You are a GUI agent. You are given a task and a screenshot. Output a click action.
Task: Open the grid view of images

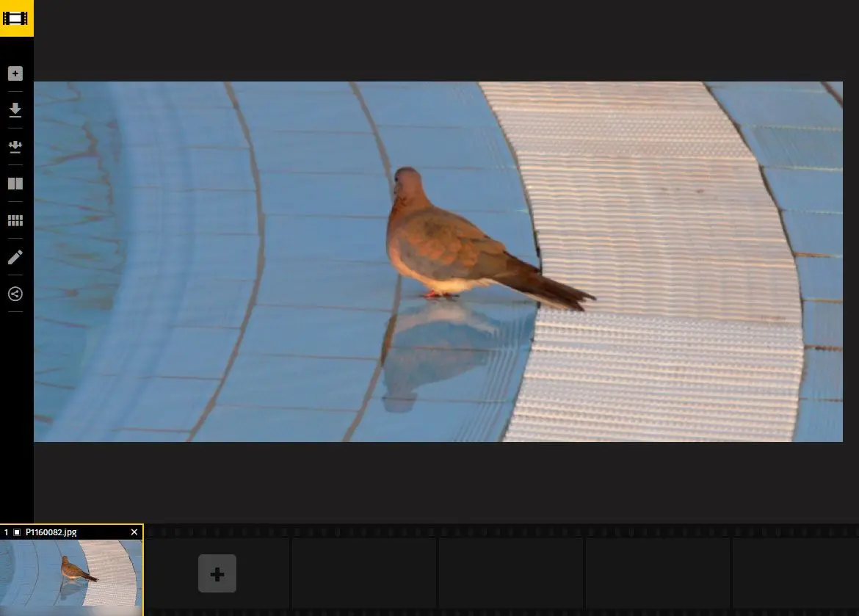(15, 220)
